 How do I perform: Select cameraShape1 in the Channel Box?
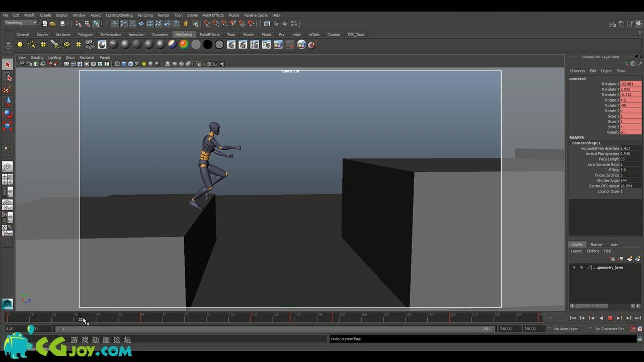click(x=586, y=143)
